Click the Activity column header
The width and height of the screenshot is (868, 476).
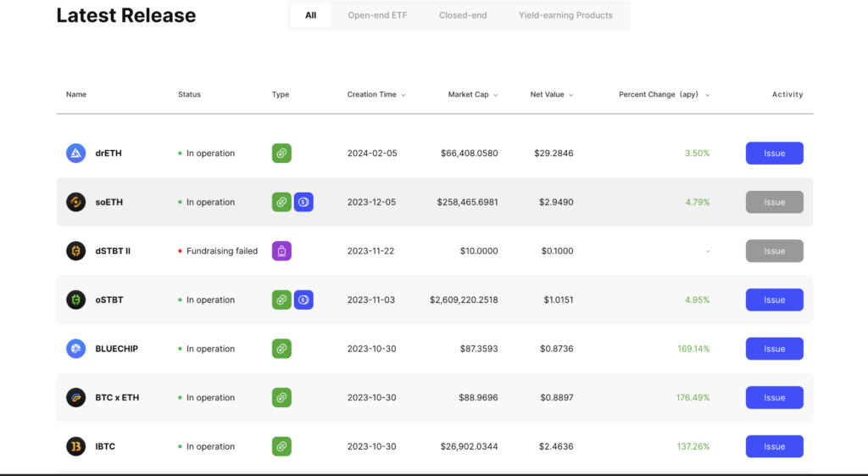(787, 94)
